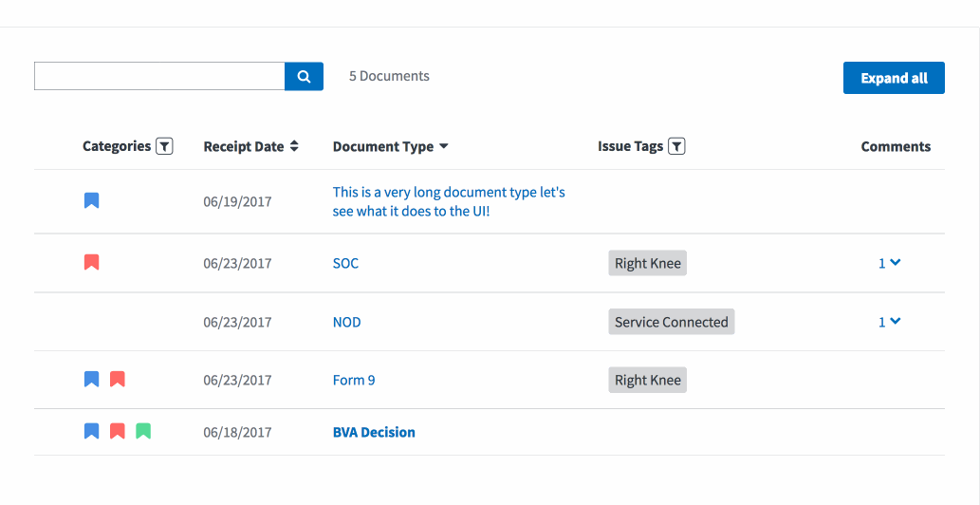
Task: Click Right Knee tag on SOC row
Action: point(648,263)
